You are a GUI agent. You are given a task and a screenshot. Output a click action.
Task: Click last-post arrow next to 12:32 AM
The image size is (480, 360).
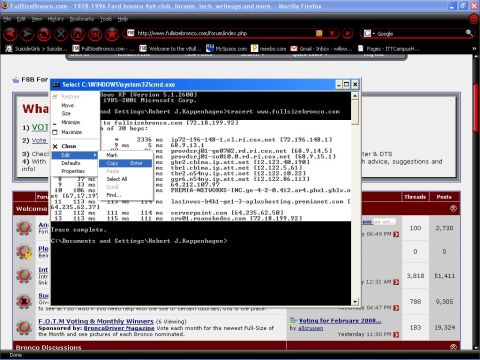[x=396, y=282]
